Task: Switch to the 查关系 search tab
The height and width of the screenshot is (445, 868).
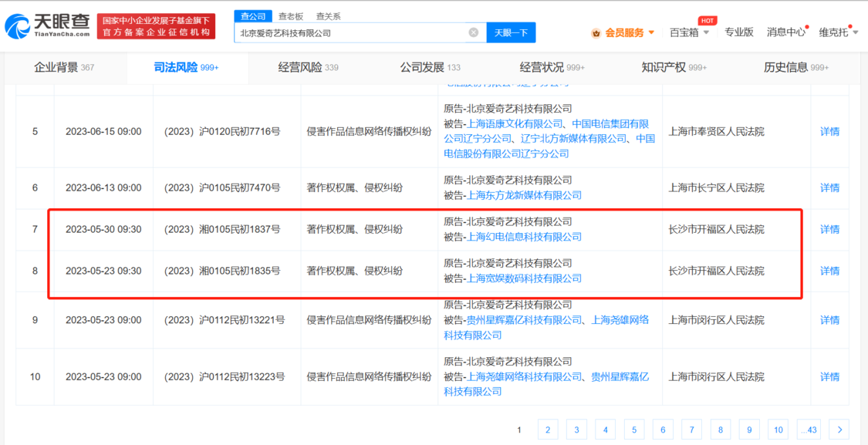Action: coord(328,16)
